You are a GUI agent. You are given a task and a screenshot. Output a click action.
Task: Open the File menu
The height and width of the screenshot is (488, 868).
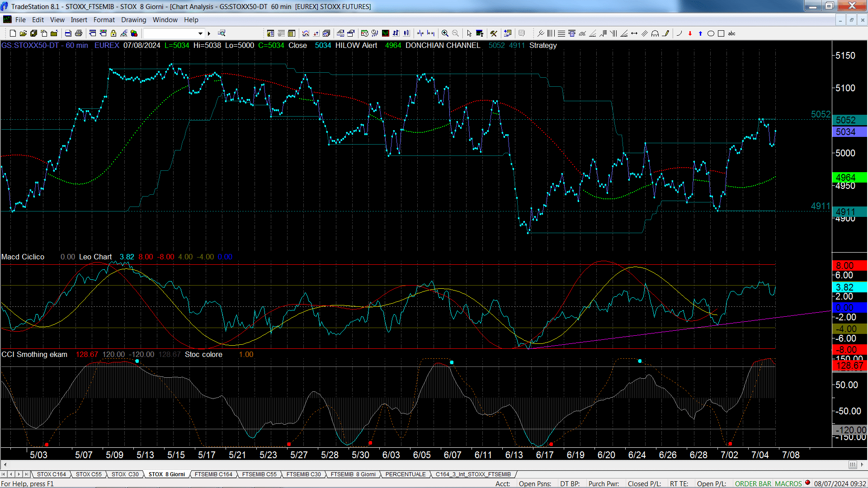20,20
